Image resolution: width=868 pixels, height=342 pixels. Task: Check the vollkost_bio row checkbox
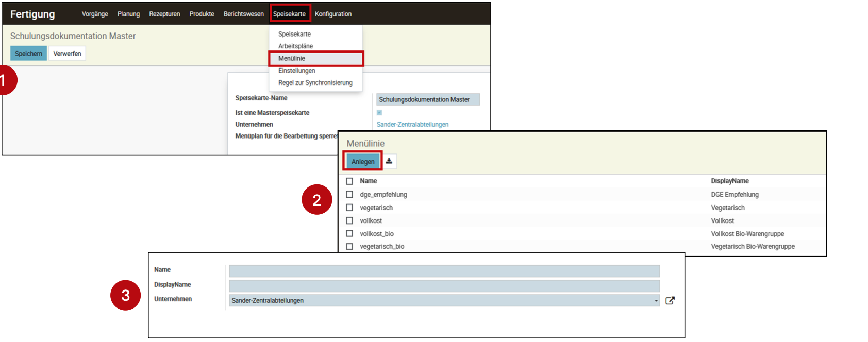349,234
